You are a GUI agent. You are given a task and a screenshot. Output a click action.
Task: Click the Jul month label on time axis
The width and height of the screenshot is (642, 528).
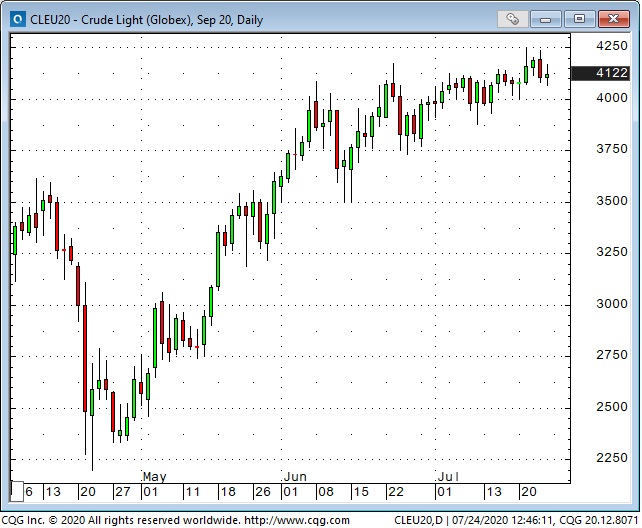tap(448, 477)
